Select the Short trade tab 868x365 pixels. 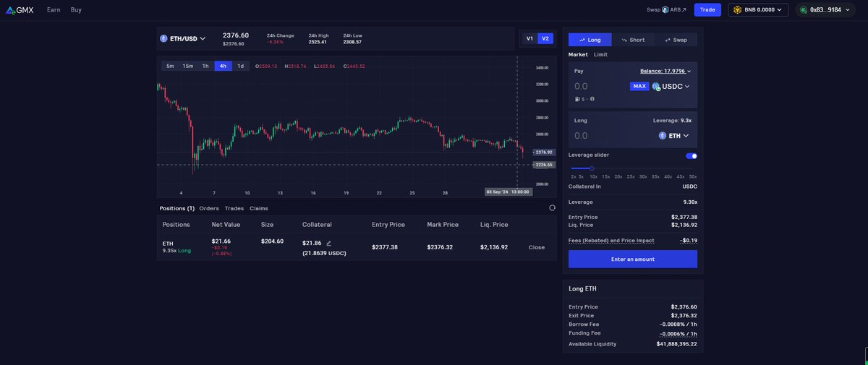pyautogui.click(x=633, y=40)
